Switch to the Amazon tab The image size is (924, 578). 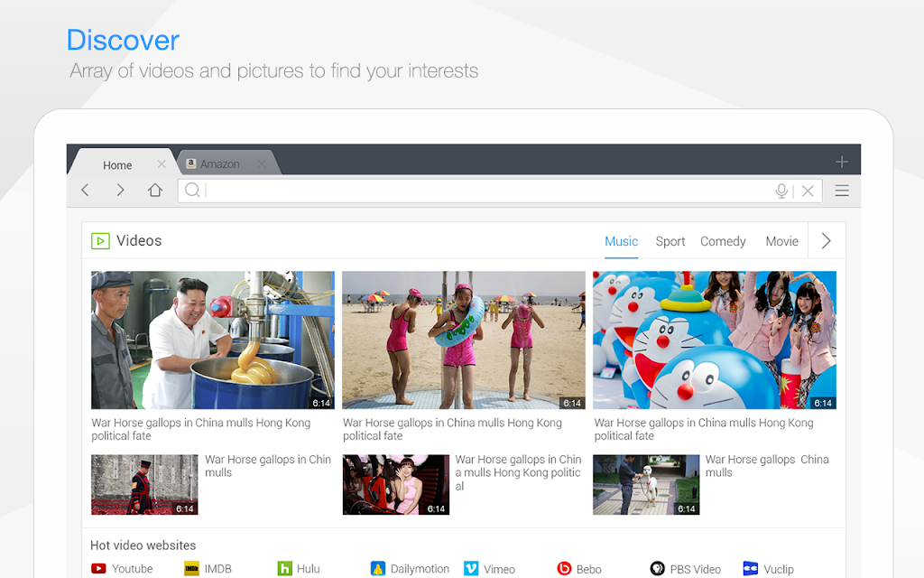[x=220, y=164]
